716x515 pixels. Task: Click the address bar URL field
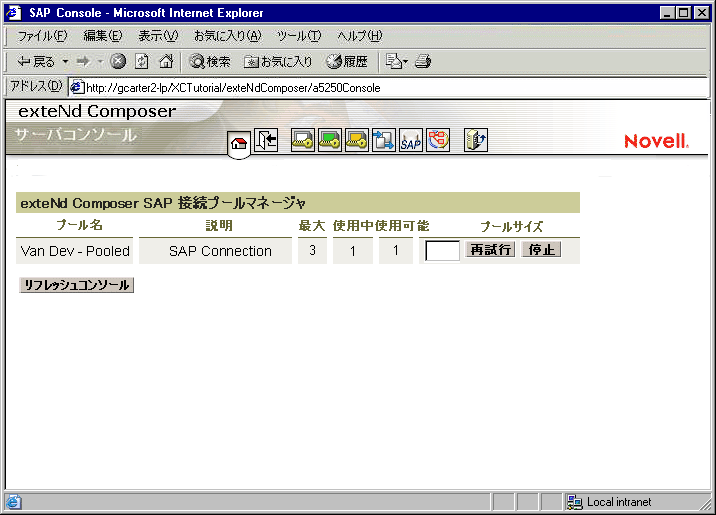click(x=388, y=88)
